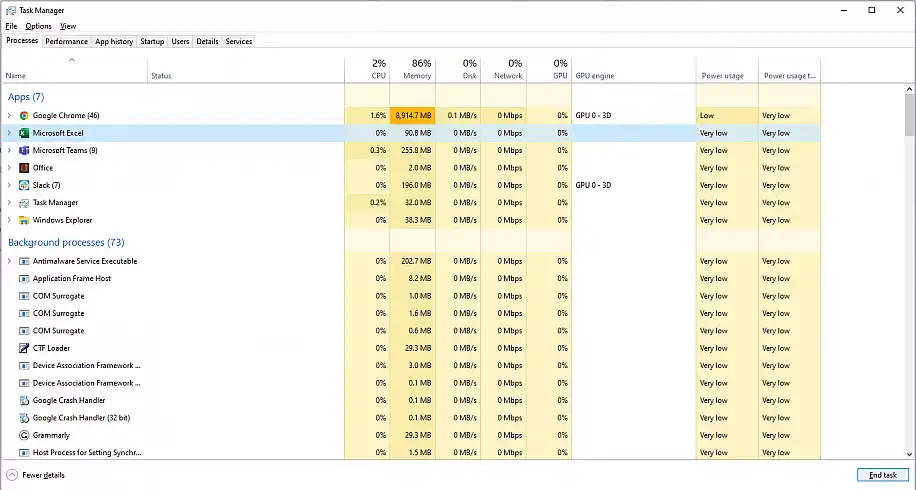The height and width of the screenshot is (490, 916).
Task: Click the End task button
Action: coord(883,475)
